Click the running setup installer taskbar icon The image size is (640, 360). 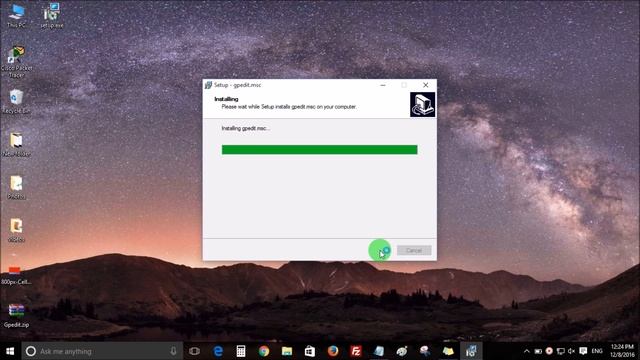(x=471, y=351)
